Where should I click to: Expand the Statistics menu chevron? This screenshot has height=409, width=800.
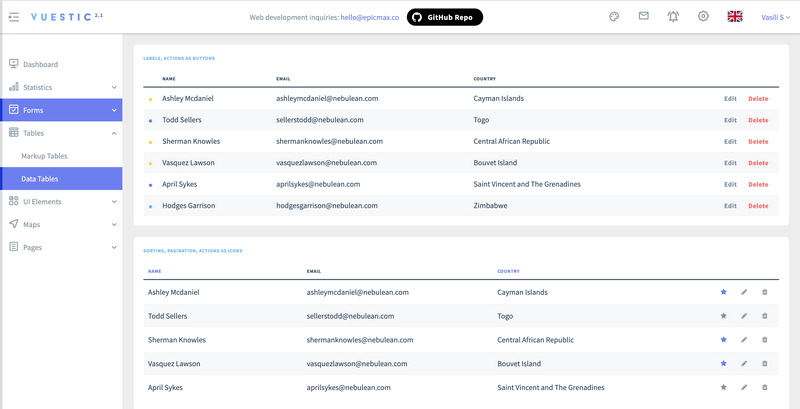pyautogui.click(x=114, y=87)
